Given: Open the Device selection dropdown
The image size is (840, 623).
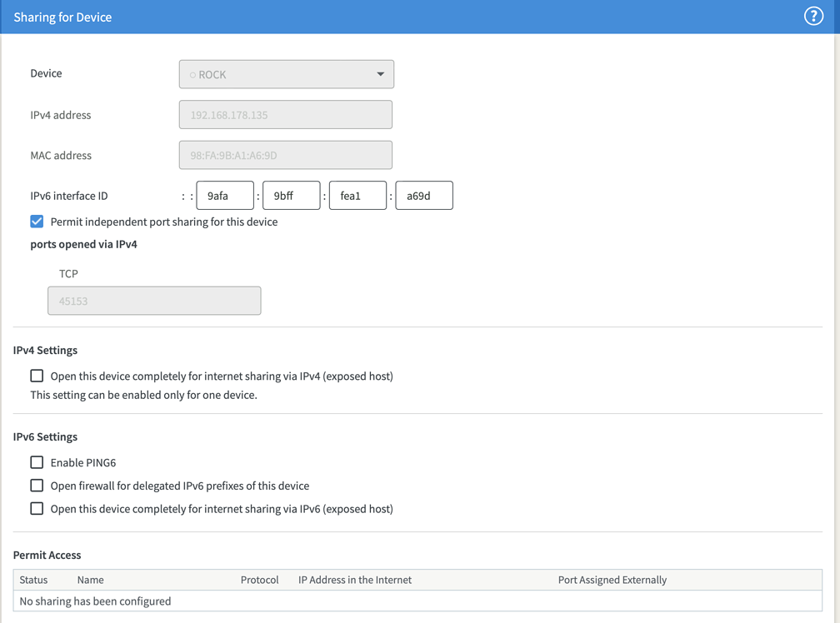Looking at the screenshot, I should pyautogui.click(x=286, y=73).
